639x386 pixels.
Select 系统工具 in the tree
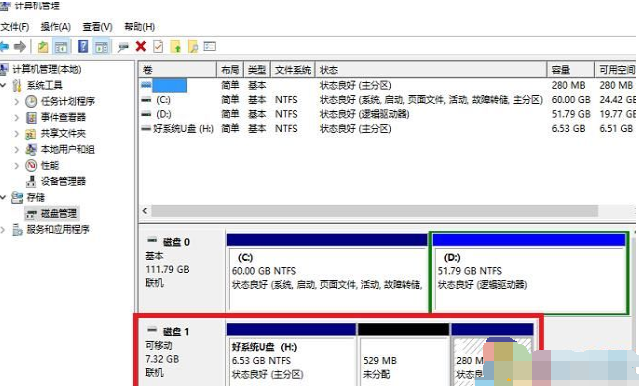(44, 85)
